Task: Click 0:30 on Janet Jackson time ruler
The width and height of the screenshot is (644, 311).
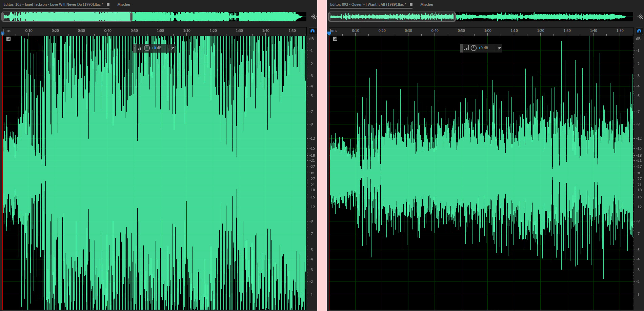Action: tap(81, 31)
